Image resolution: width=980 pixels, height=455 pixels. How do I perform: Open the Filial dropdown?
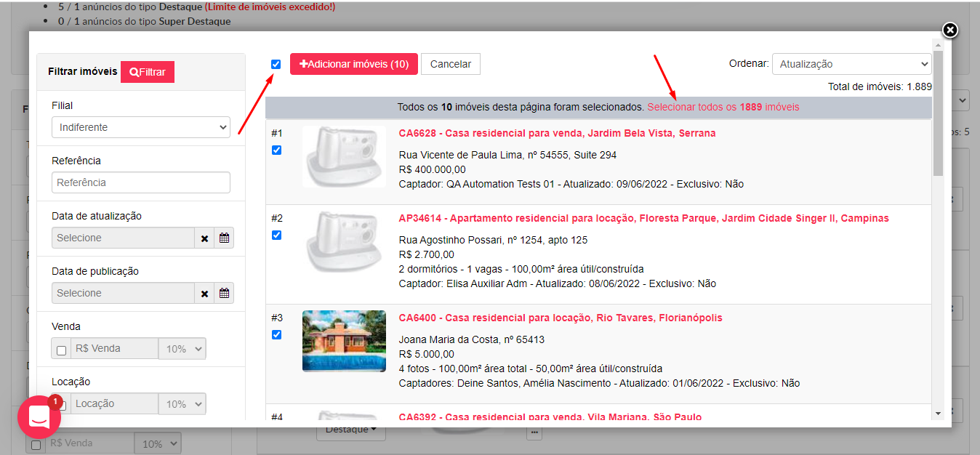point(141,127)
